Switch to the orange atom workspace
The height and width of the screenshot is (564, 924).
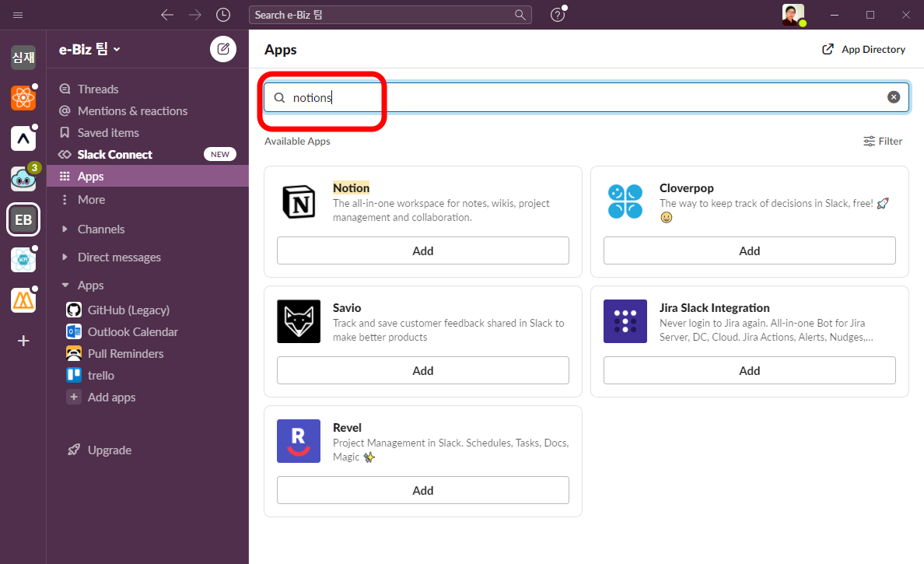[23, 98]
